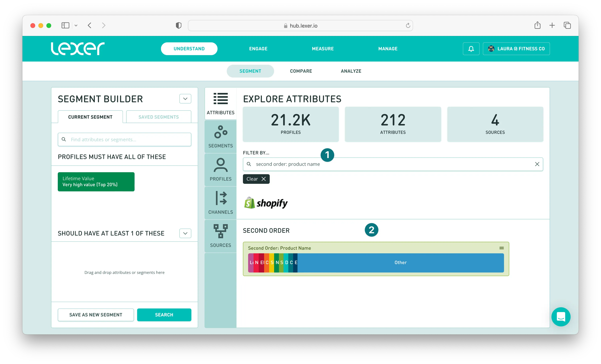
Task: Open Second Order Product Name hamburger menu
Action: click(501, 248)
